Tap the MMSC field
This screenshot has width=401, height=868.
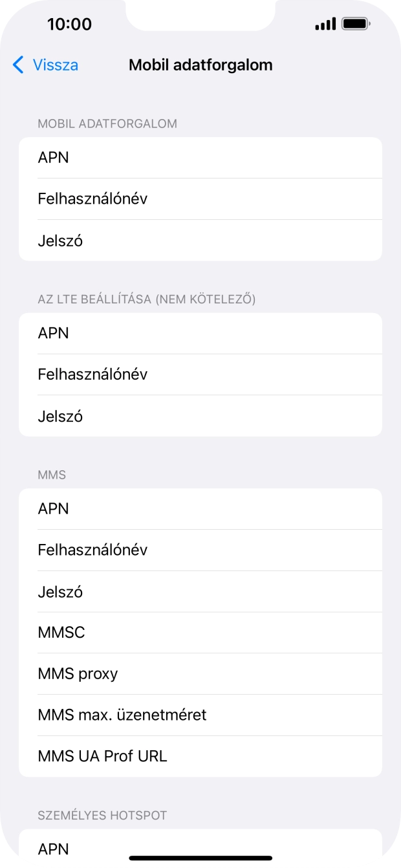200,633
